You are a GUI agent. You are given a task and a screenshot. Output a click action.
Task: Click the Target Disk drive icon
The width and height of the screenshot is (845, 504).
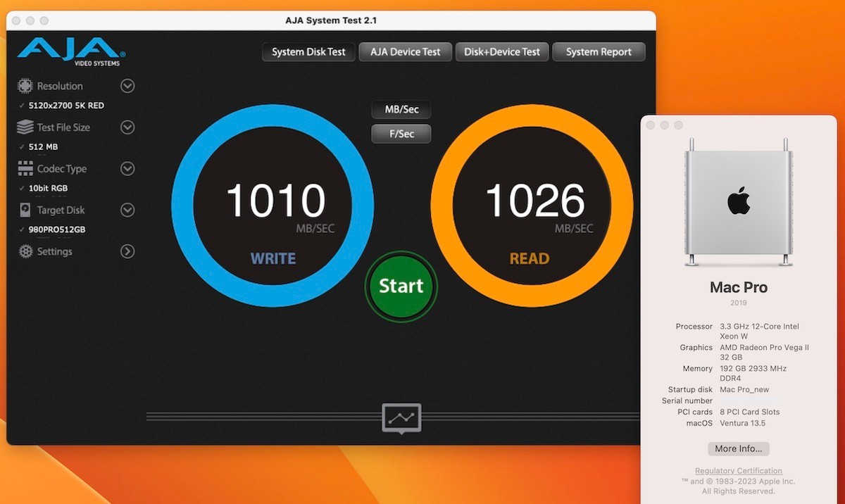coord(25,210)
